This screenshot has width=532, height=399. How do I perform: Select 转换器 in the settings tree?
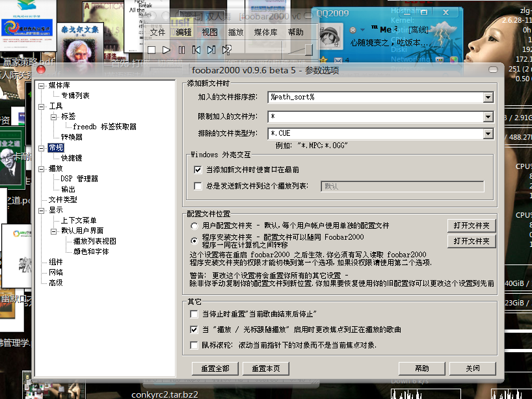(x=72, y=137)
